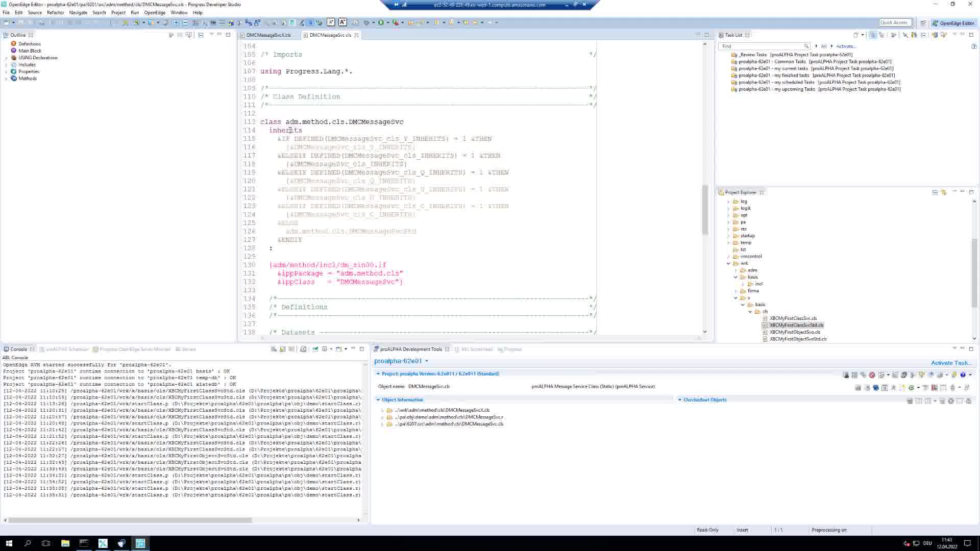
Task: Collapse Checkedout Objects section
Action: coord(680,400)
